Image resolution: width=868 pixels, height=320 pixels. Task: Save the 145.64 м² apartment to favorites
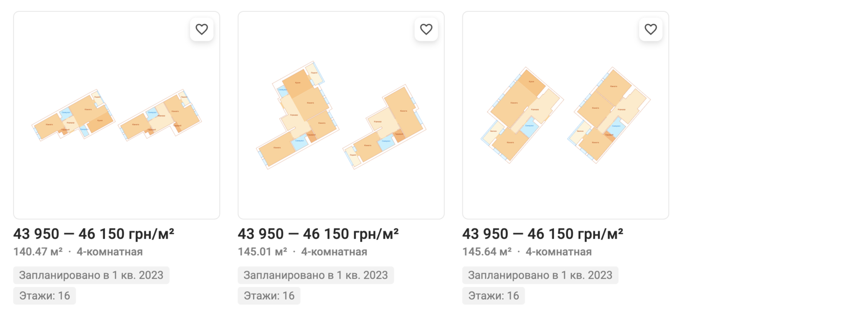[x=650, y=29]
